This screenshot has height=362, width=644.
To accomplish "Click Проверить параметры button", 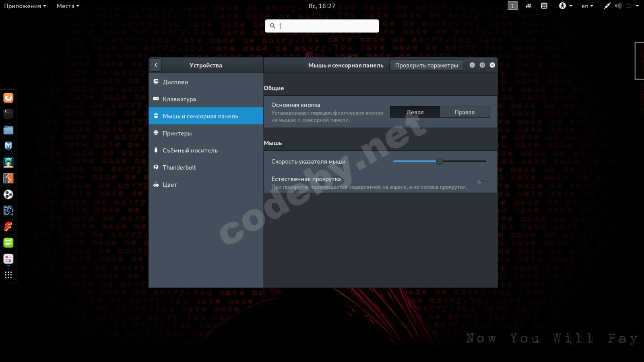I will point(427,65).
